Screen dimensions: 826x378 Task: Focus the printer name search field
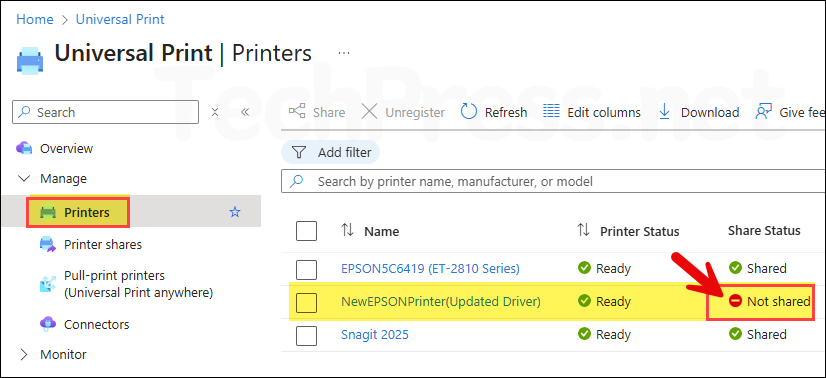click(553, 181)
